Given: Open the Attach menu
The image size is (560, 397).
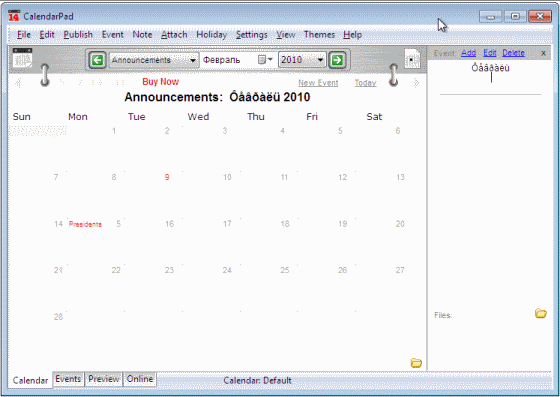Looking at the screenshot, I should pyautogui.click(x=174, y=35).
